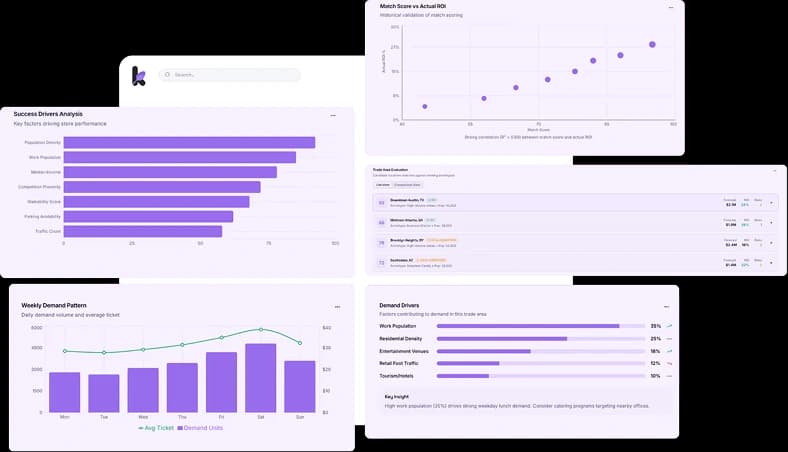Image resolution: width=788 pixels, height=452 pixels.
Task: Click the Entertainment Venues 18% value
Action: click(655, 351)
